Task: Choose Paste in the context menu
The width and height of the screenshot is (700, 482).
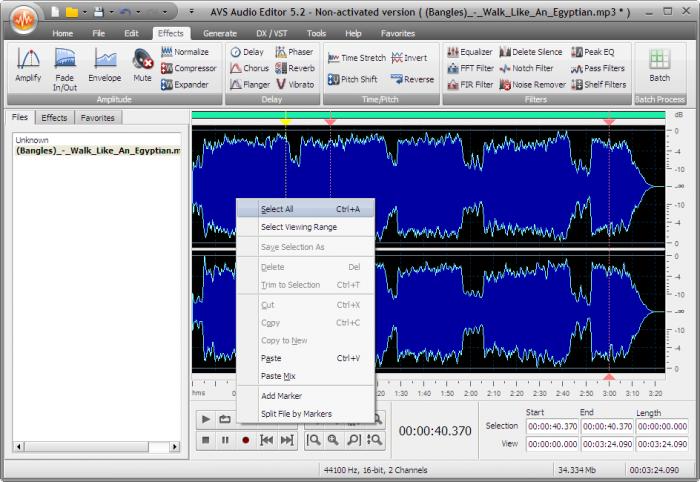Action: [306, 358]
